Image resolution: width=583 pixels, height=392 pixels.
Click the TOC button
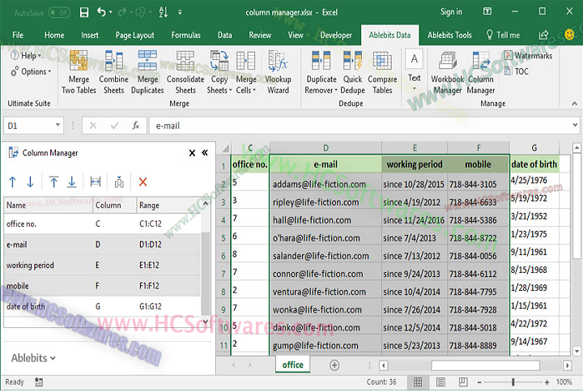(x=516, y=71)
